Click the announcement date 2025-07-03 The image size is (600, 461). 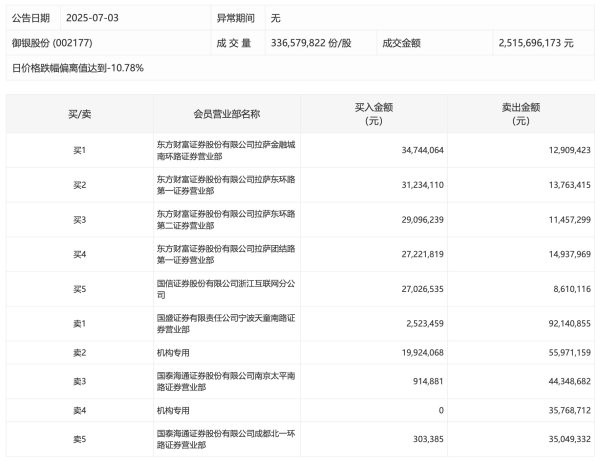(92, 18)
